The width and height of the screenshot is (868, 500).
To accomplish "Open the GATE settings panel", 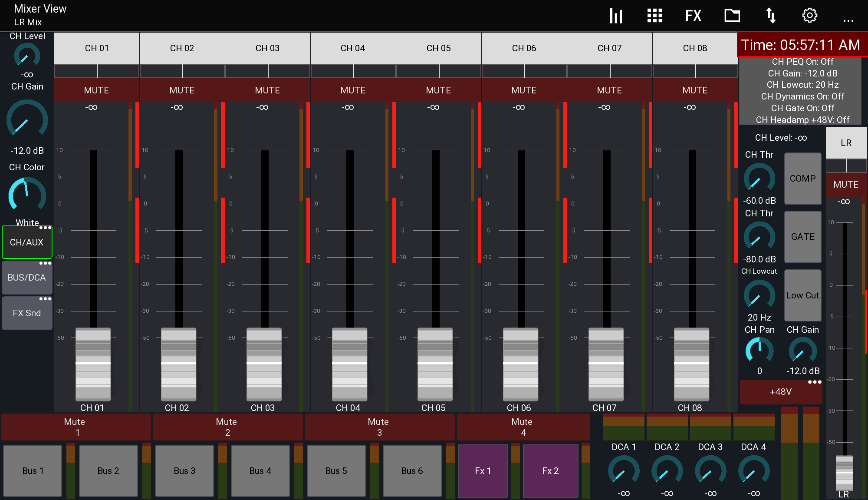I will coord(802,237).
